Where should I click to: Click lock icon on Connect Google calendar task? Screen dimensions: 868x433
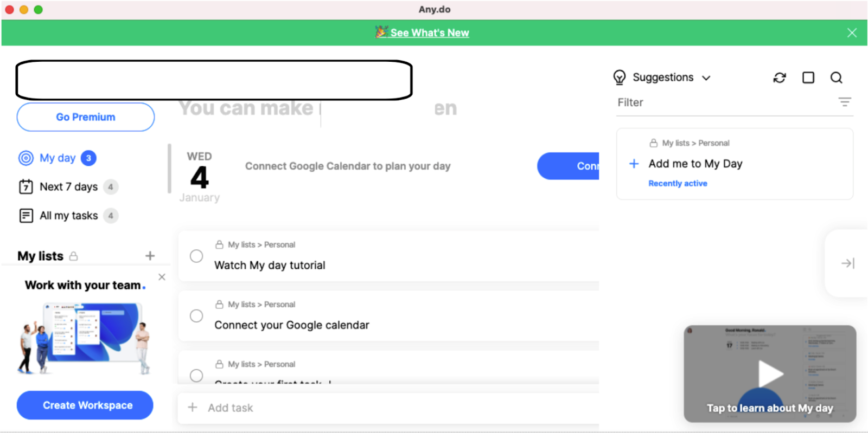(219, 305)
